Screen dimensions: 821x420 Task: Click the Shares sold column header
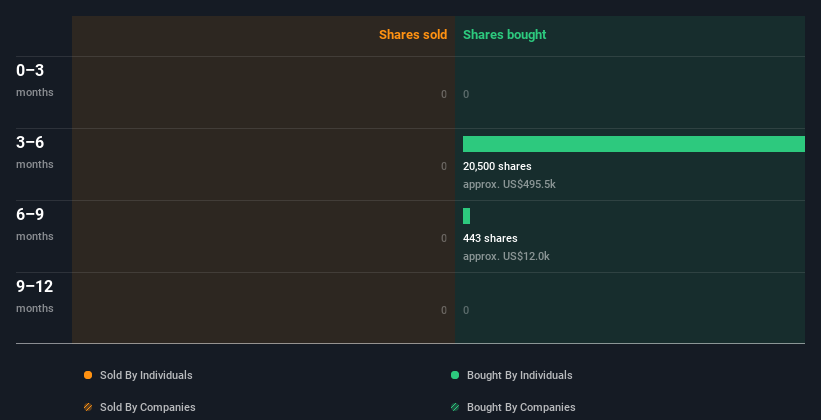click(413, 35)
